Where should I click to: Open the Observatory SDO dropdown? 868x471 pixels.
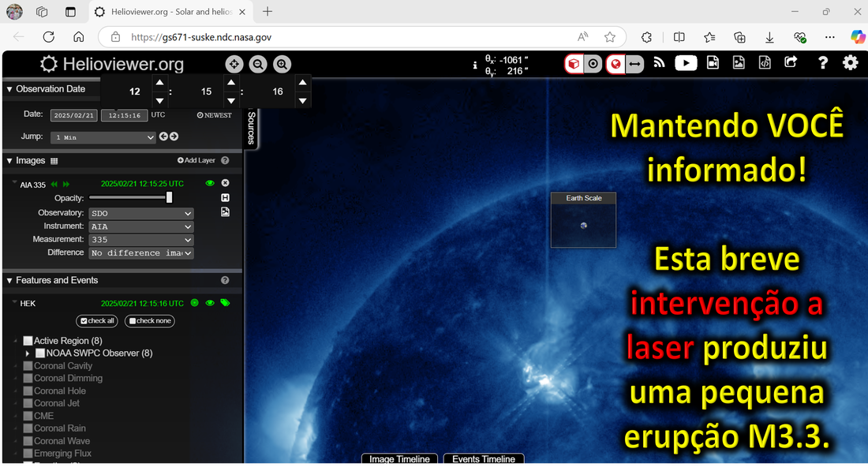coord(141,213)
